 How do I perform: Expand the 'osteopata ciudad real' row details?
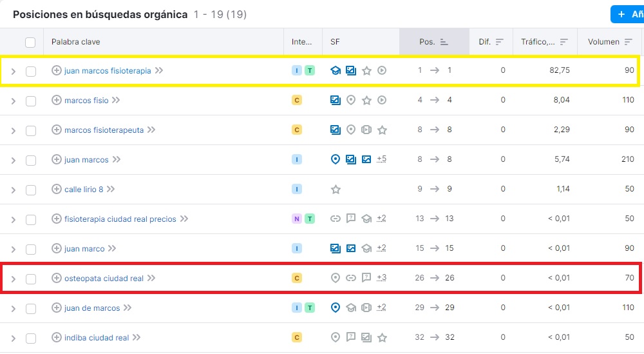coord(14,279)
